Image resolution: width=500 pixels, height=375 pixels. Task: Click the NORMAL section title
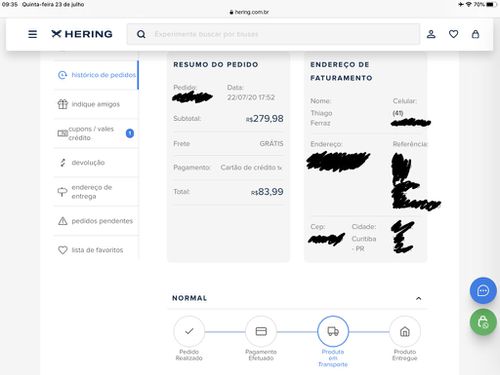coord(189,298)
